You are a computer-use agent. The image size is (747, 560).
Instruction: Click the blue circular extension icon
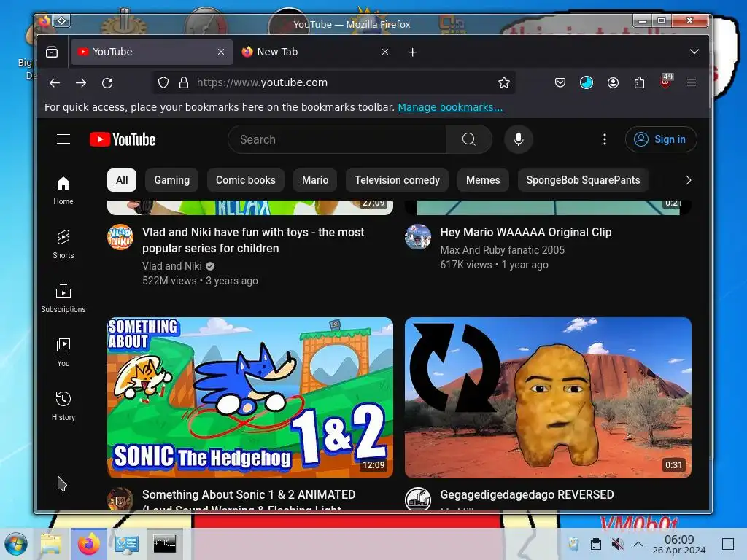587,82
